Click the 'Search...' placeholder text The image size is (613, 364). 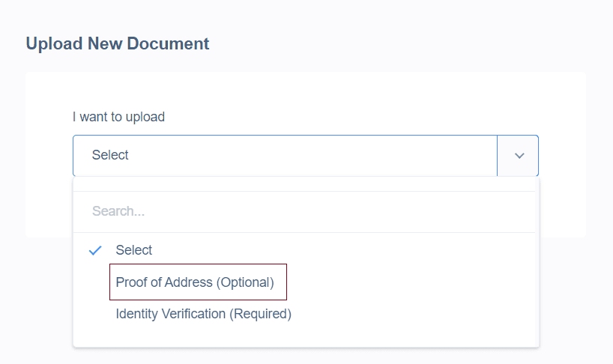(118, 211)
